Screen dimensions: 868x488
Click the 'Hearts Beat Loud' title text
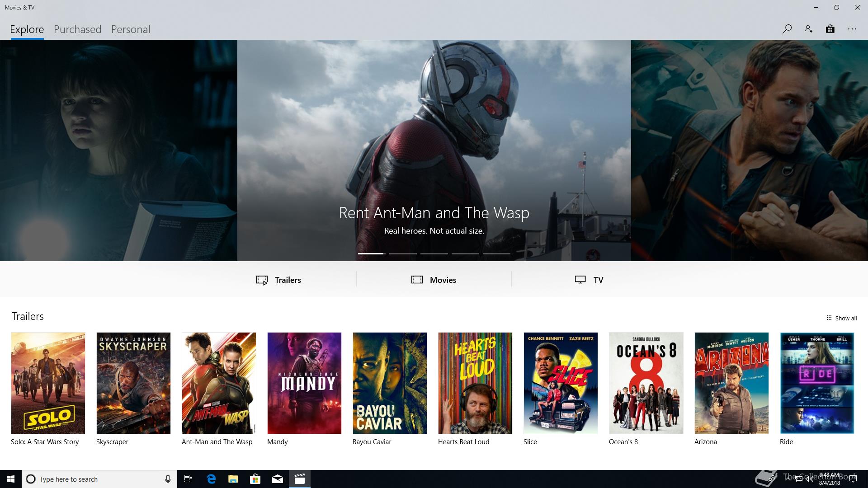click(x=464, y=442)
